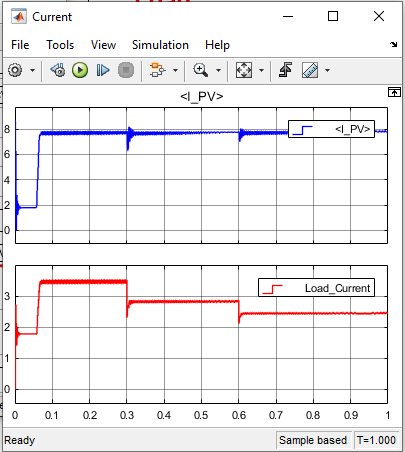This screenshot has width=405, height=452.
Task: Close the Current scope window
Action: [x=379, y=16]
